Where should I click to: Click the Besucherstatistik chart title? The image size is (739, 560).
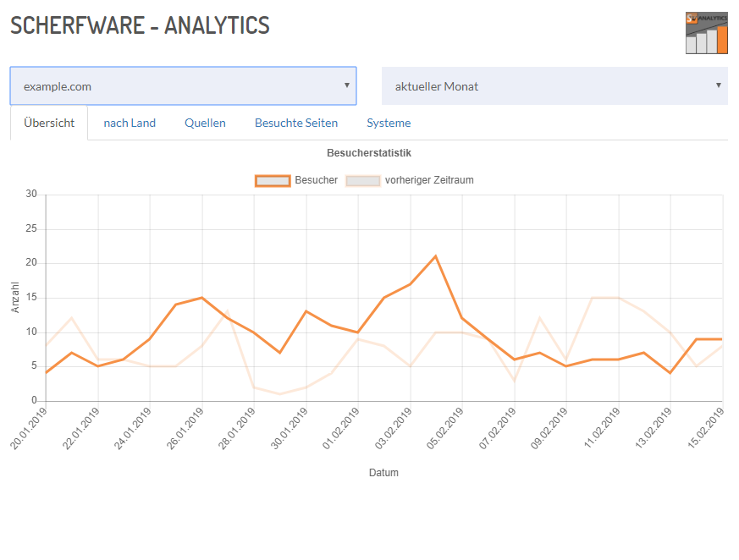coord(369,153)
